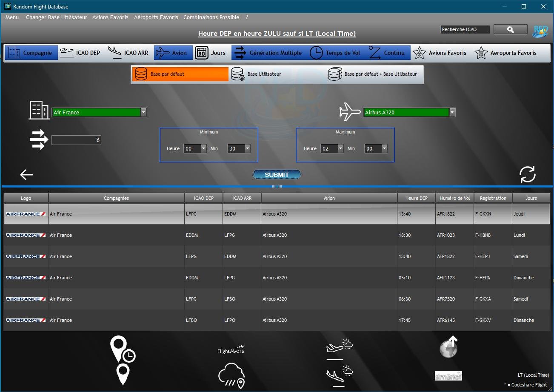Click the RFD logo icon

[x=541, y=31]
